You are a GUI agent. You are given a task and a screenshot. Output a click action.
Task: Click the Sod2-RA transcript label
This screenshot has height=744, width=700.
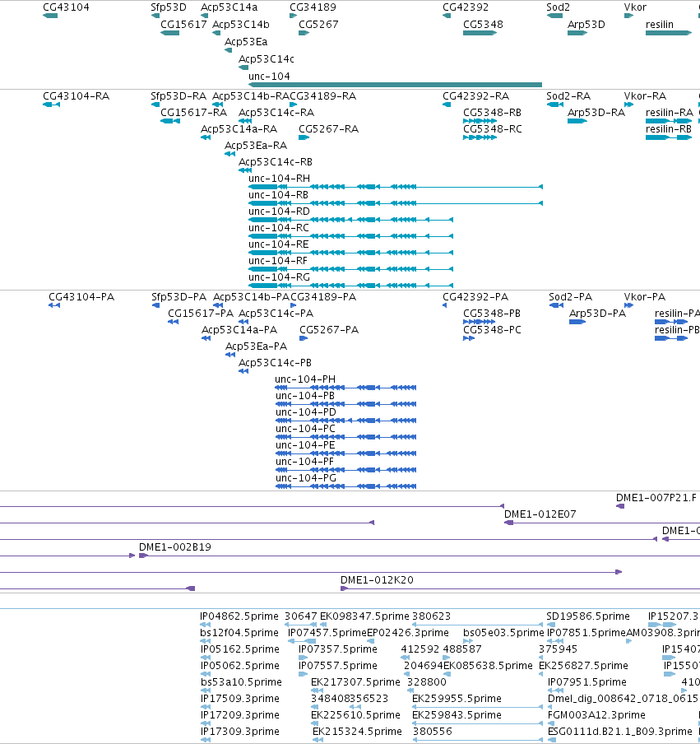[x=568, y=96]
